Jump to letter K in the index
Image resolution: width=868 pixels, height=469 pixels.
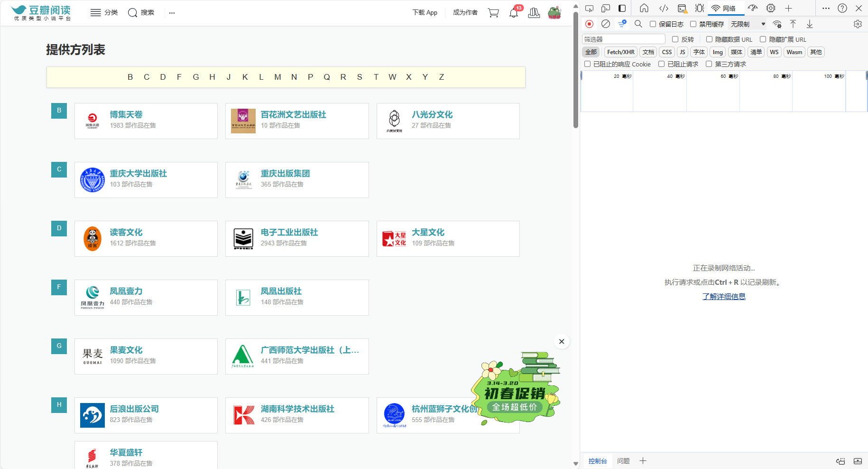245,77
